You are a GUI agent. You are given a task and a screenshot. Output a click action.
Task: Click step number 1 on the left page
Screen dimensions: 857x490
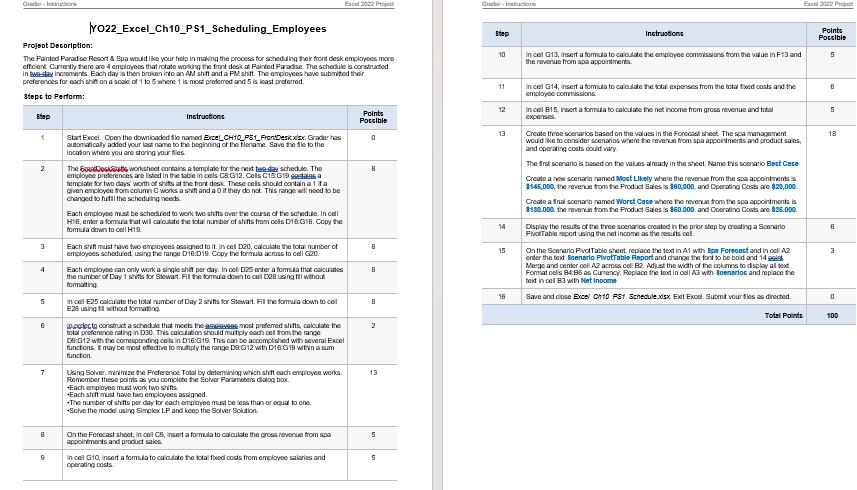coord(43,138)
